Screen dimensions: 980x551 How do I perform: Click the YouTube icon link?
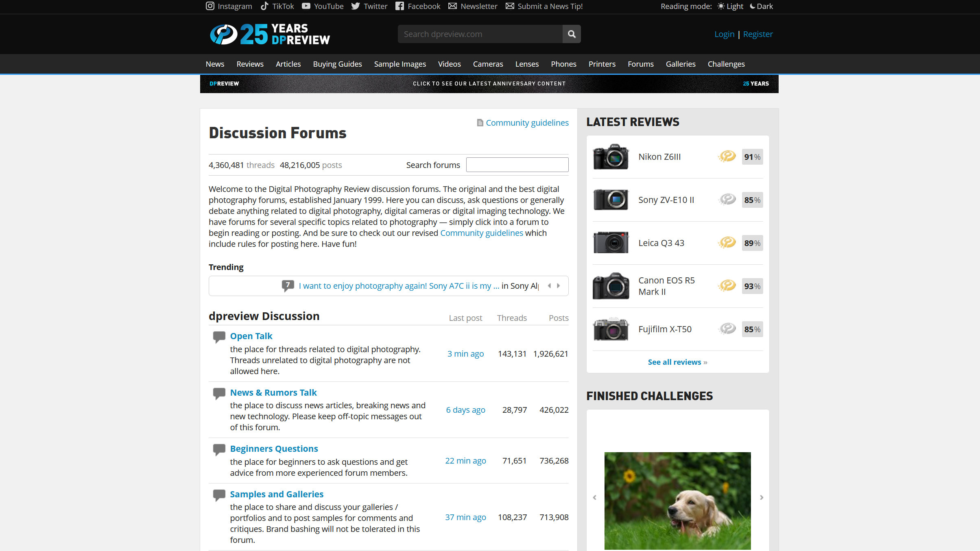(306, 6)
